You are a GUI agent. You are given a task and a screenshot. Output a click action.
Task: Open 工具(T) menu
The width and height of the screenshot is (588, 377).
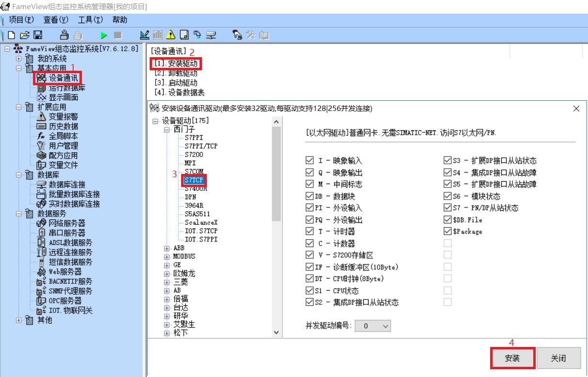[91, 20]
